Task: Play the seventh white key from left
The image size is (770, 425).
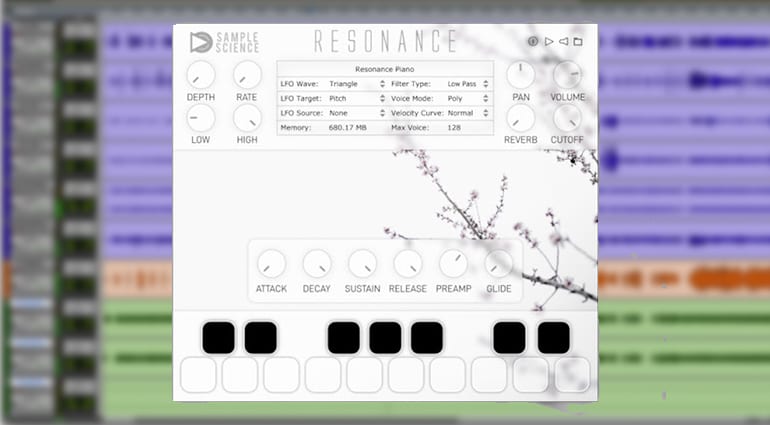Action: [447, 375]
